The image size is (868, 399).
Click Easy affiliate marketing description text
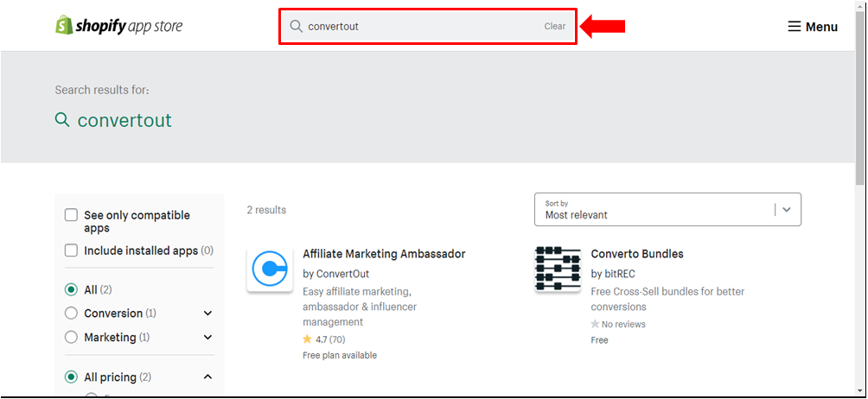tap(360, 307)
